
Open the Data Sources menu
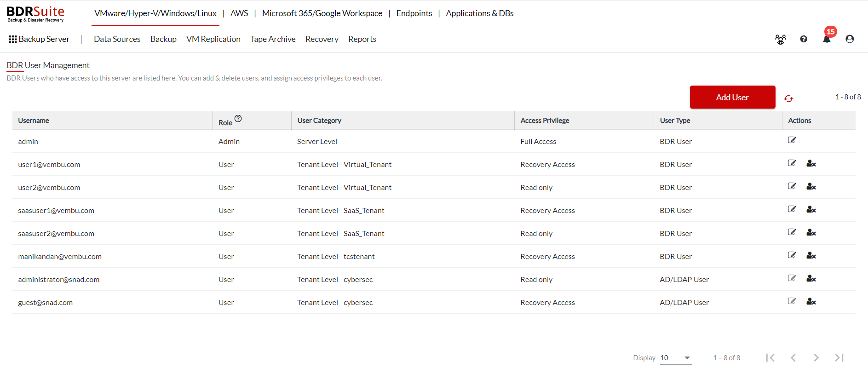coord(117,39)
